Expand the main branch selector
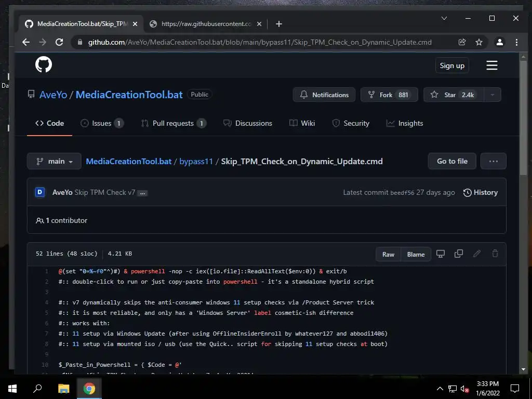This screenshot has width=532, height=399. (x=54, y=161)
